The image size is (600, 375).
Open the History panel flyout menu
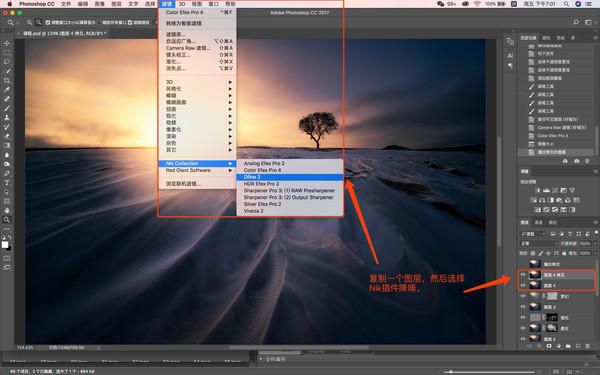tap(595, 38)
